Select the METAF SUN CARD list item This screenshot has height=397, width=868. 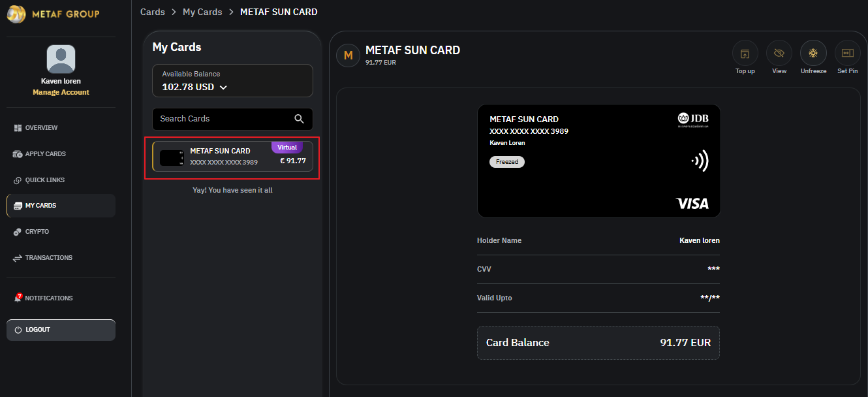point(232,157)
